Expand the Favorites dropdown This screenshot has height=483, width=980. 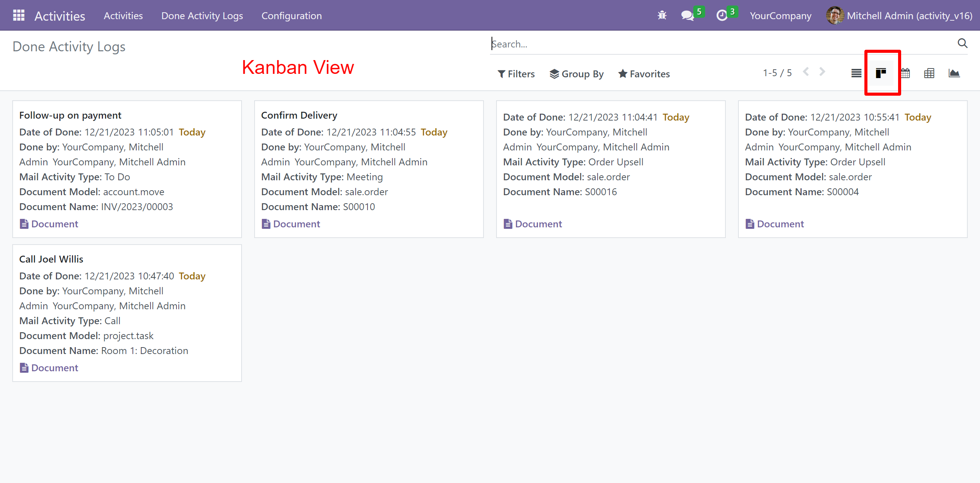[644, 74]
